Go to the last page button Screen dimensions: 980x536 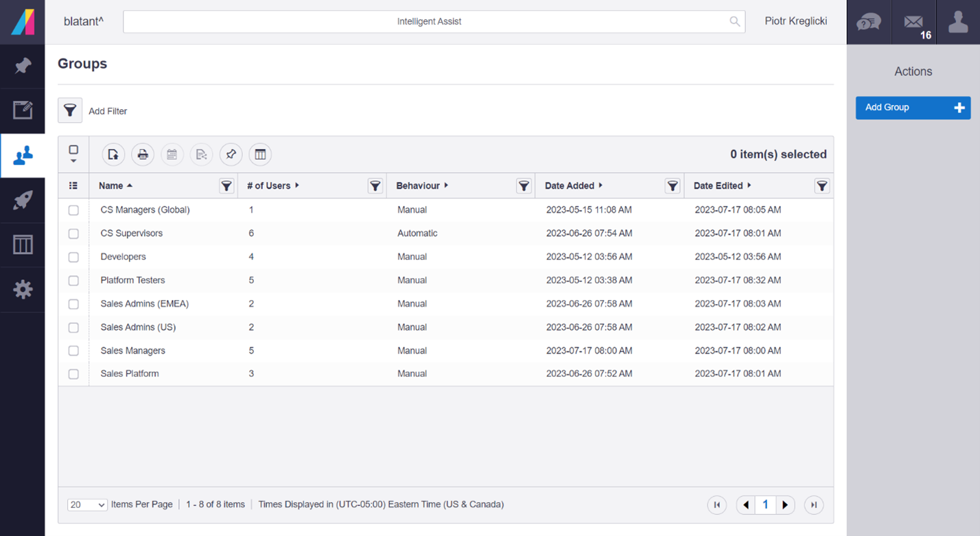coord(814,505)
